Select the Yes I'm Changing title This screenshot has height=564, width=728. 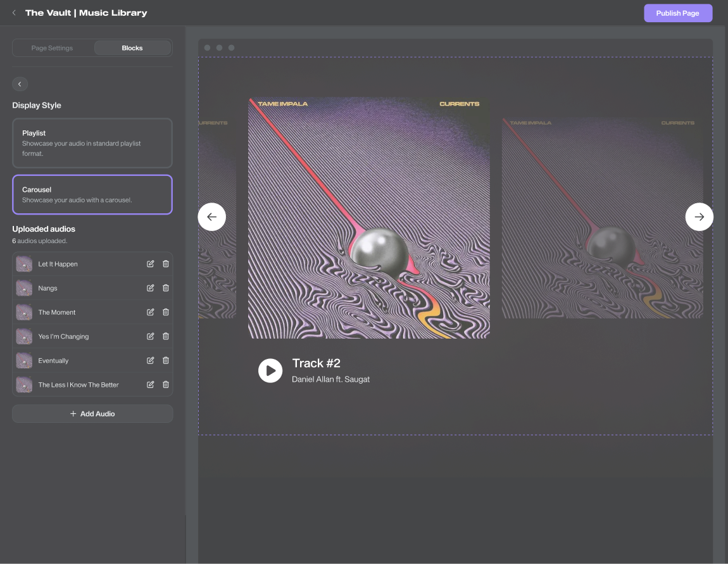click(63, 336)
